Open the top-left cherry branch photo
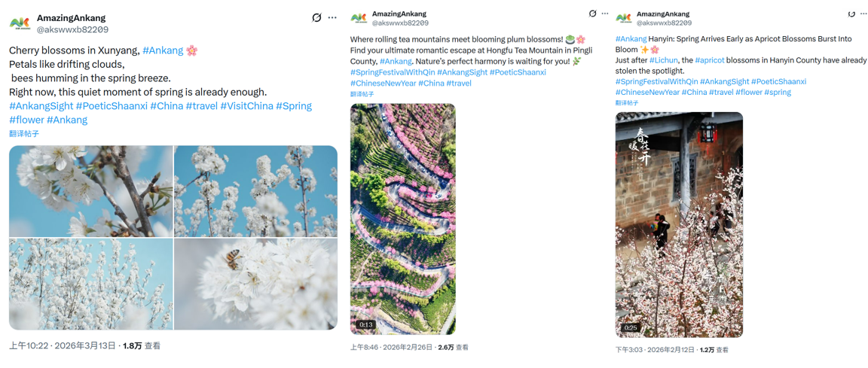Image resolution: width=868 pixels, height=368 pixels. 90,191
